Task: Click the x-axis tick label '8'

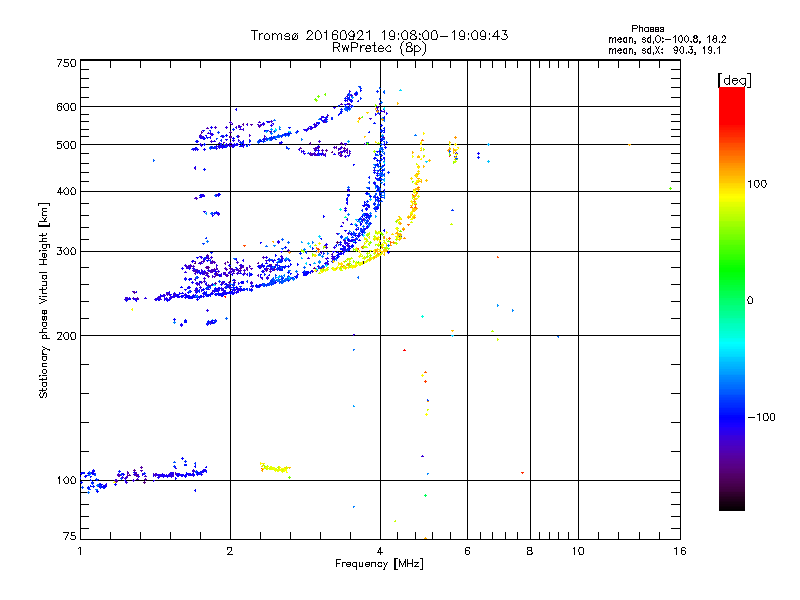Action: [530, 551]
